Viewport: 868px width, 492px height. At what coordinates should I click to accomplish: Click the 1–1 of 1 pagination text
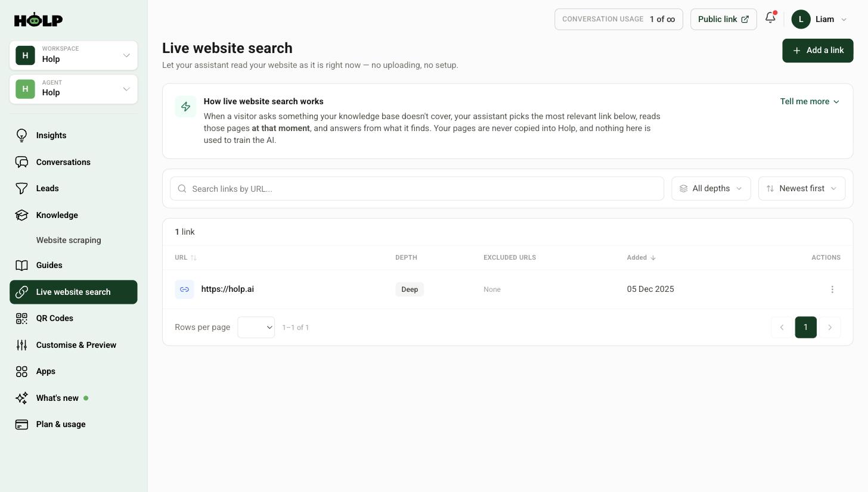point(296,328)
